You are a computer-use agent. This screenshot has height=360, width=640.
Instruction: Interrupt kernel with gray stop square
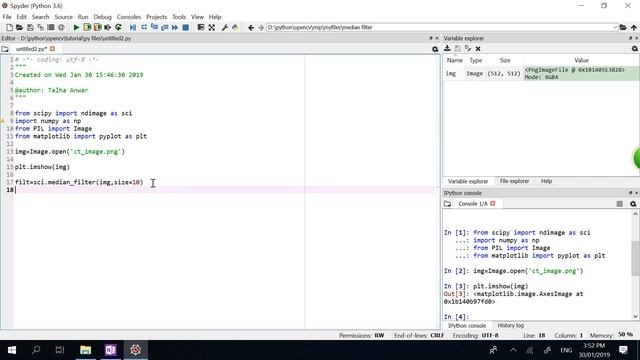620,204
